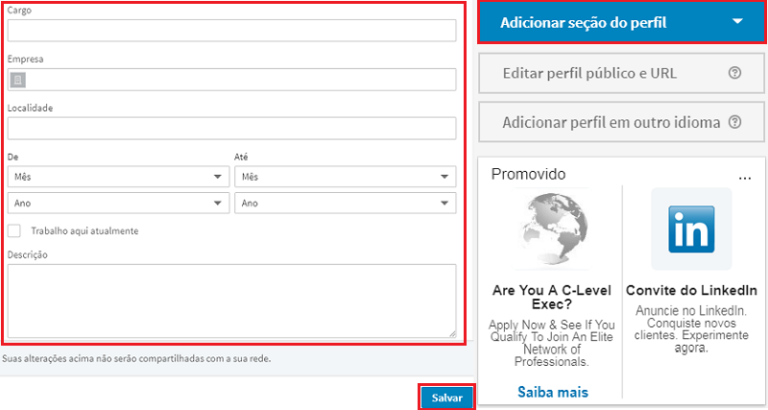Image resolution: width=768 pixels, height=410 pixels.
Task: Expand the De Ano dropdown
Action: point(117,203)
